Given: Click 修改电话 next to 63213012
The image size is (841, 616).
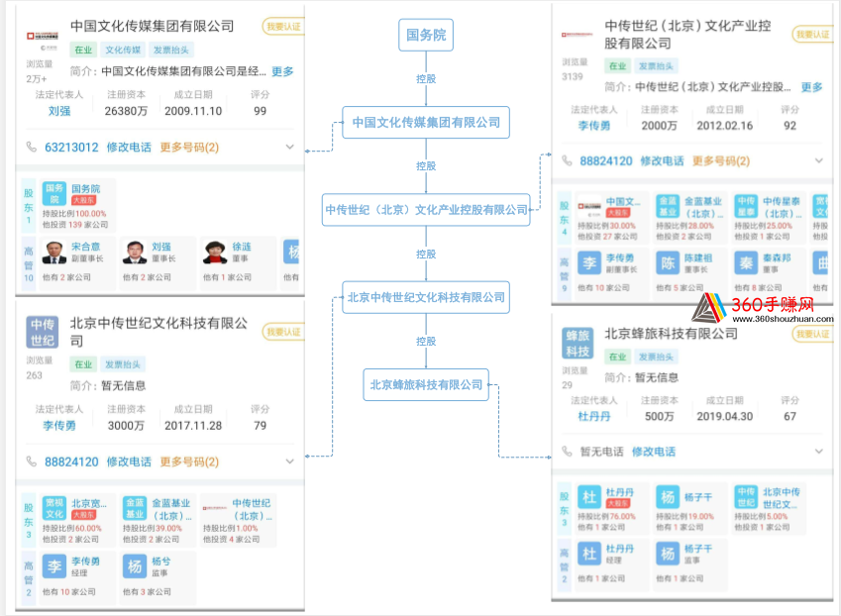Looking at the screenshot, I should [129, 148].
